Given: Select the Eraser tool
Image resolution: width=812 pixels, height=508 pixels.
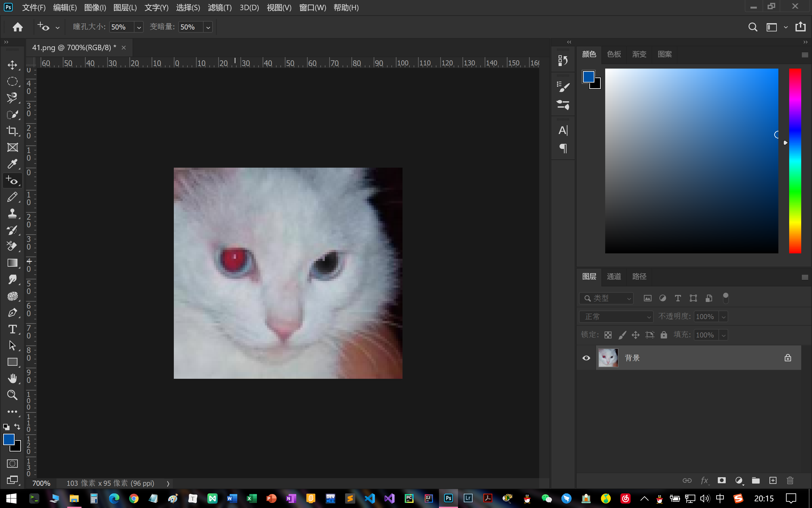Looking at the screenshot, I should coord(12,246).
